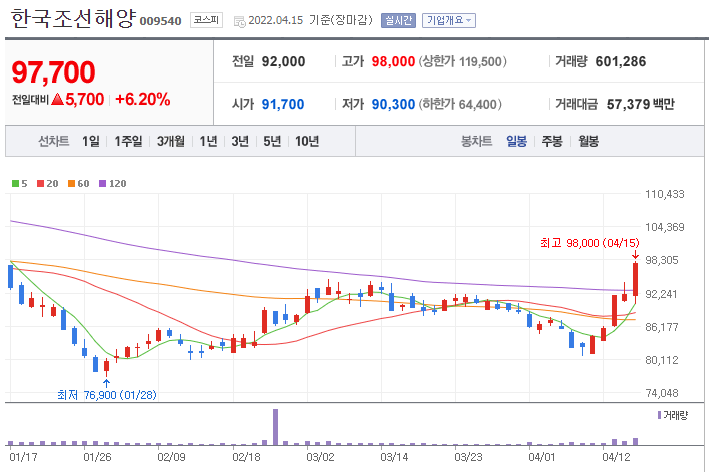Click the red 20-day average legend swatch
The width and height of the screenshot is (709, 472).
tap(40, 184)
